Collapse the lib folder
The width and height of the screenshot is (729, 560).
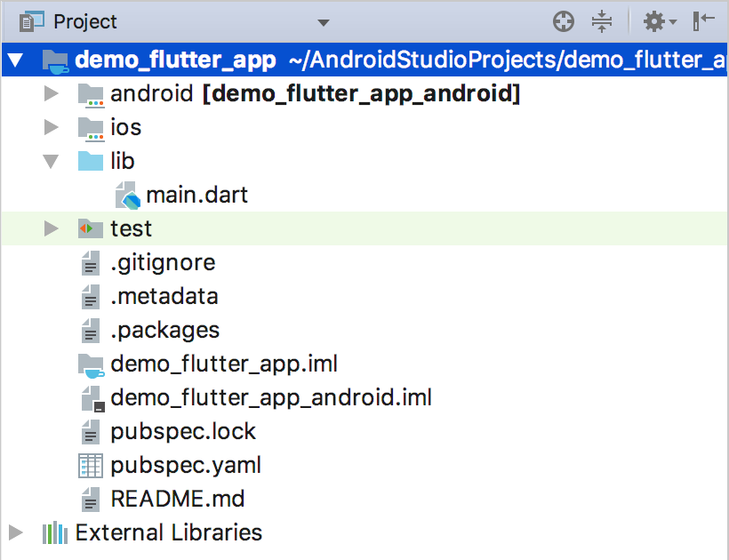coord(51,161)
